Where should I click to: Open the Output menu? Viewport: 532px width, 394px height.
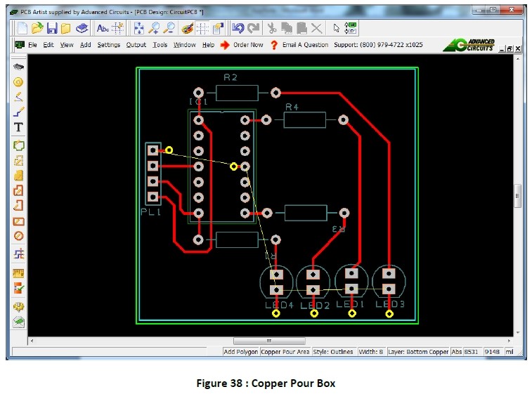(136, 45)
